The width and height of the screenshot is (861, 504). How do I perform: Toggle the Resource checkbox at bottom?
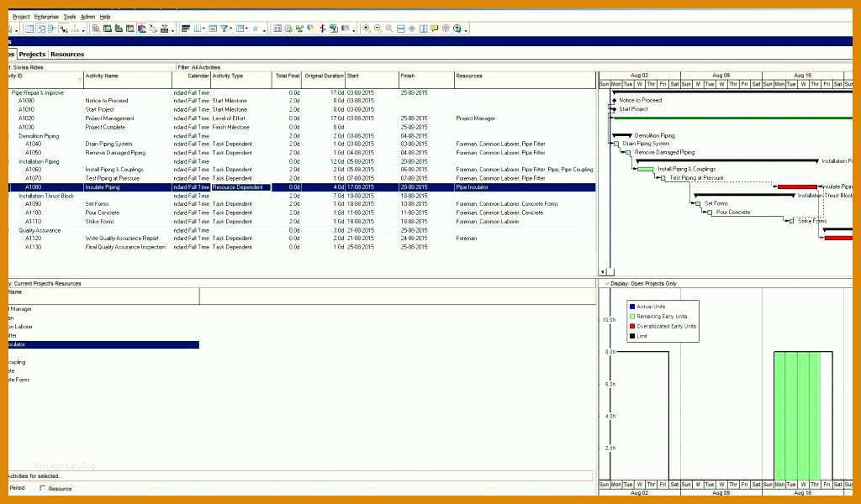[x=42, y=488]
